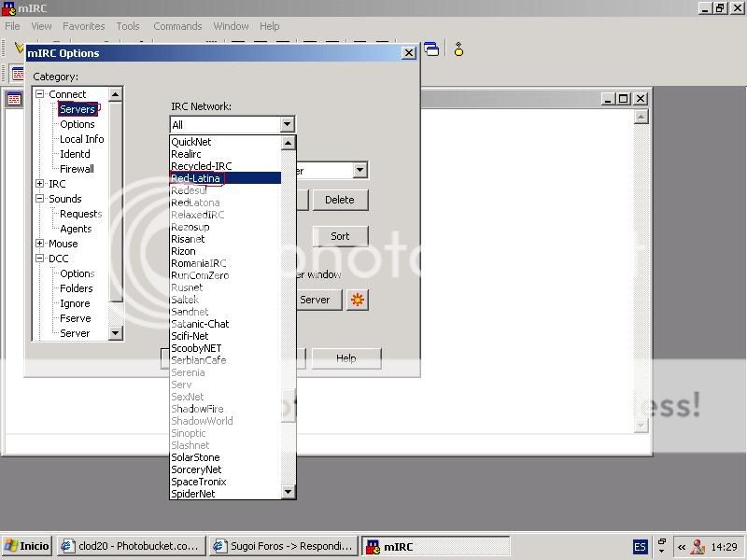Close the mIRC Options dialog
747x560 pixels.
pyautogui.click(x=408, y=53)
